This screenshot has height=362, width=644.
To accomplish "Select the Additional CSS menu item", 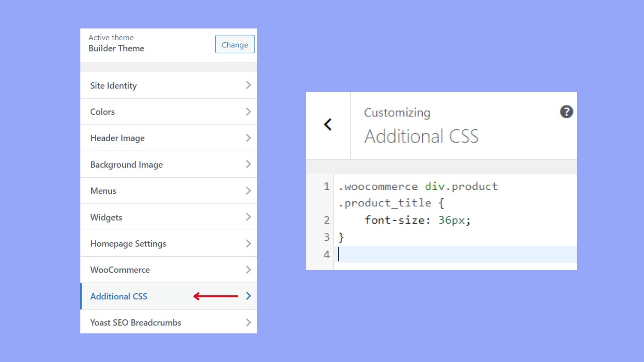I will click(119, 296).
